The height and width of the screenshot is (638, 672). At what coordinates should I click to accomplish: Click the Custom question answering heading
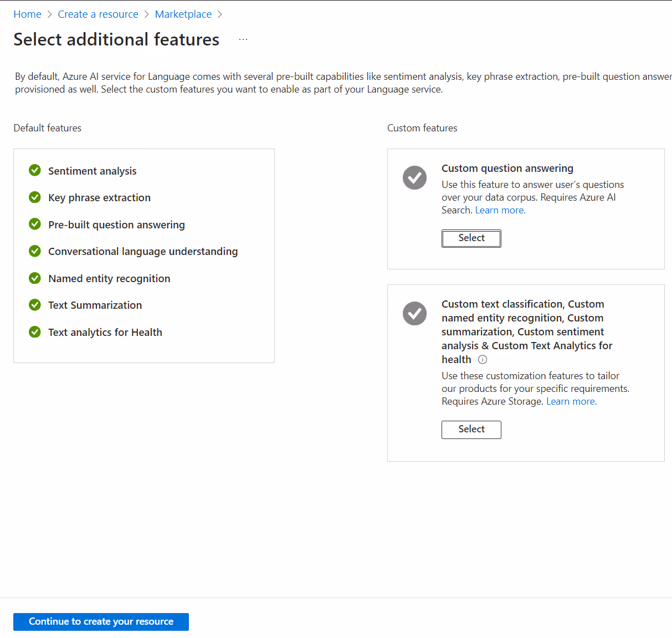coord(507,169)
